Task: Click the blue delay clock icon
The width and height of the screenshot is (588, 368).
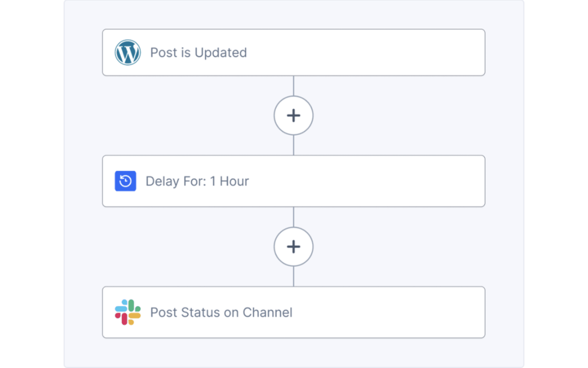Action: click(125, 181)
